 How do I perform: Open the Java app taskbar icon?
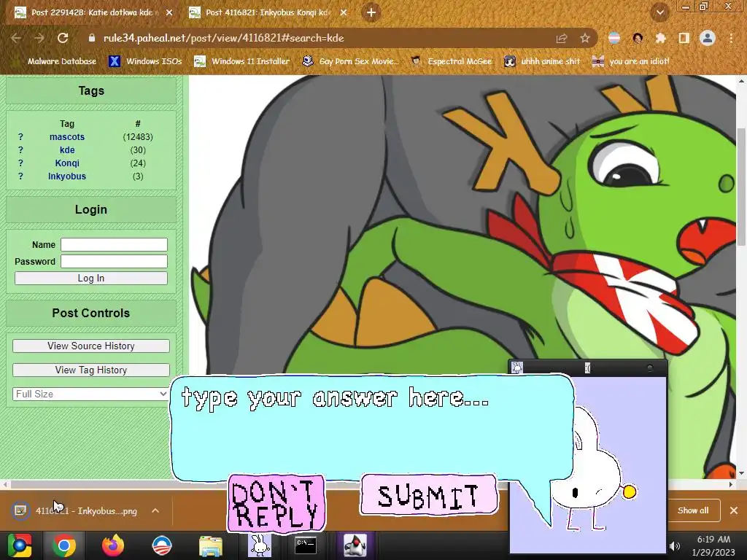(x=355, y=545)
